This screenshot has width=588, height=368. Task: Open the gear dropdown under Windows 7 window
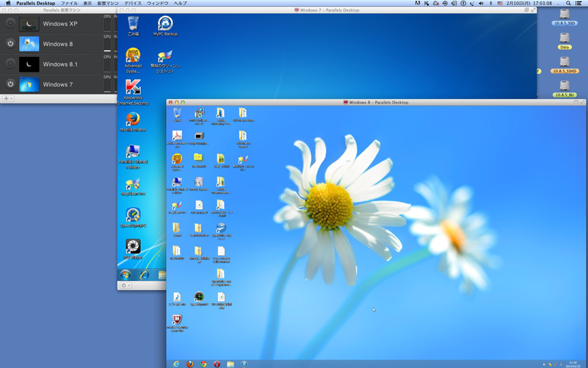(x=125, y=286)
